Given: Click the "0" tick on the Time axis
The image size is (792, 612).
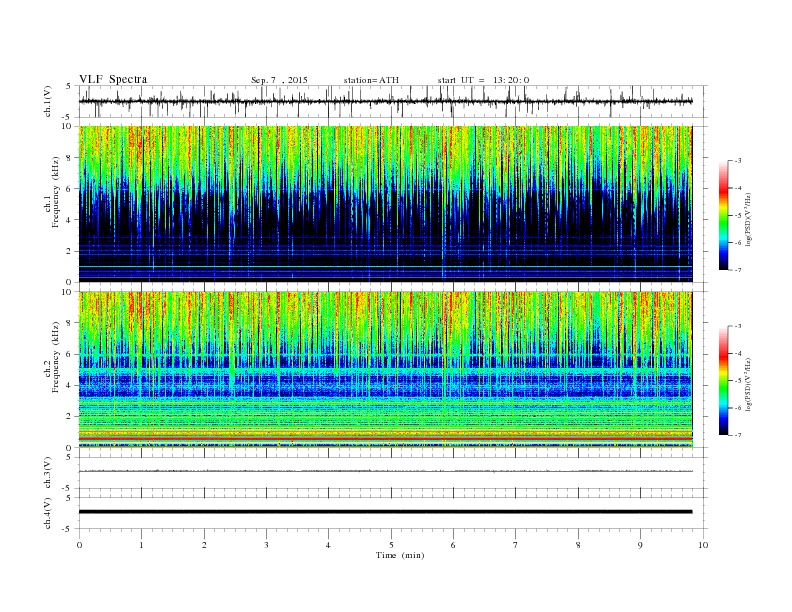Looking at the screenshot, I should 79,545.
